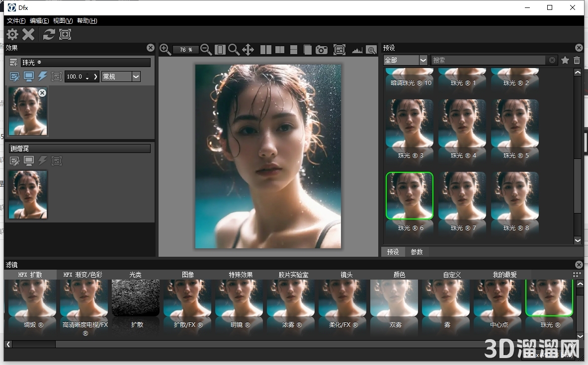The width and height of the screenshot is (588, 365).
Task: Click the opacity 100.0 stepper arrows
Action: (x=87, y=77)
